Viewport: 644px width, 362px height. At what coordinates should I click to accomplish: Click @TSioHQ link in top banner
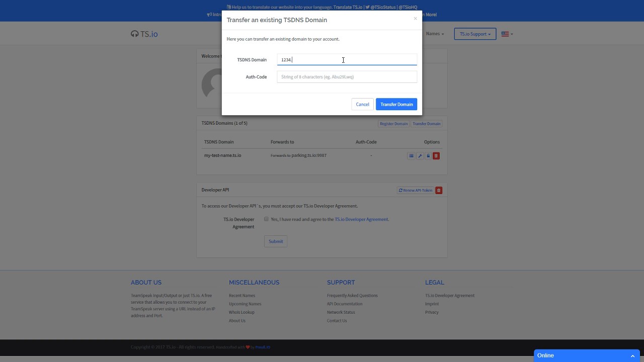click(408, 8)
